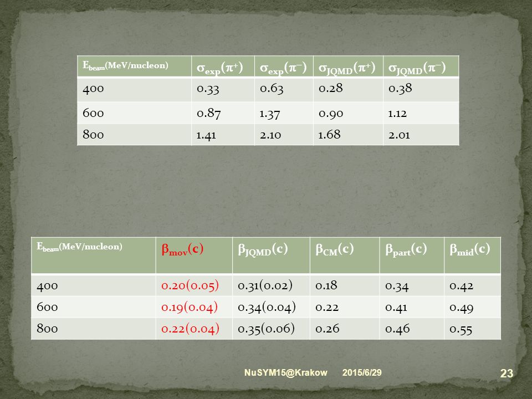Select the cell value 0.63
532x399 pixels.
pos(272,89)
